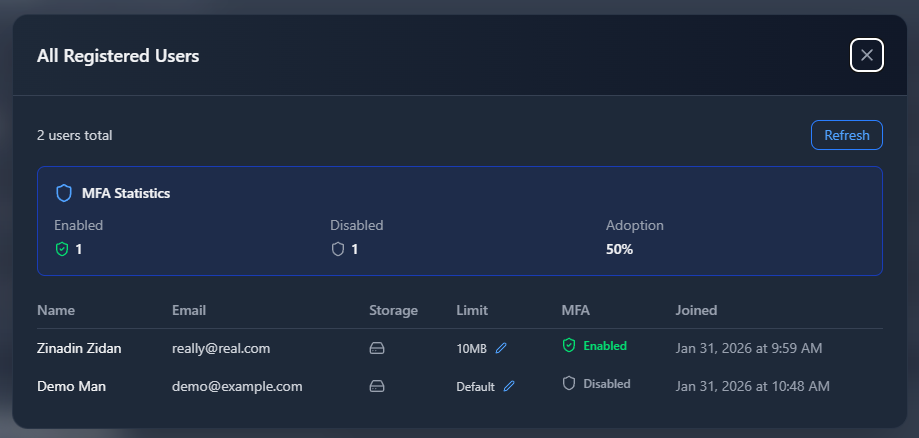Close the All Registered Users dialog
The image size is (919, 438).
click(866, 55)
